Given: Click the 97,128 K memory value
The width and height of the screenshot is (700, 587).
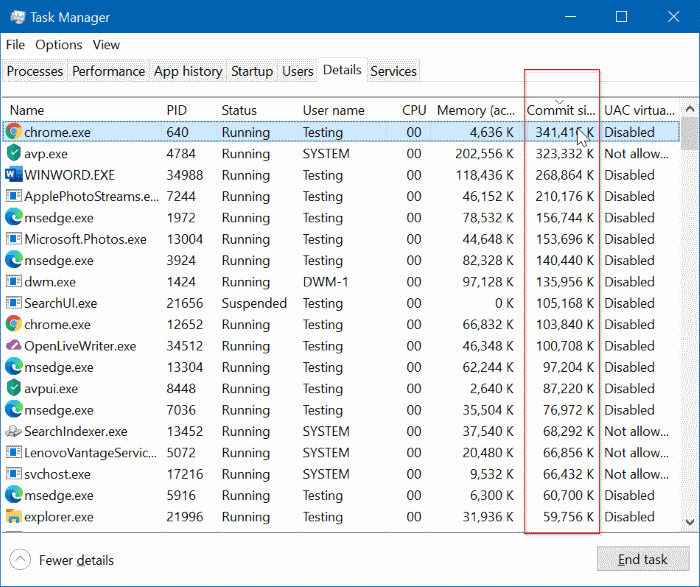Looking at the screenshot, I should pyautogui.click(x=488, y=282).
